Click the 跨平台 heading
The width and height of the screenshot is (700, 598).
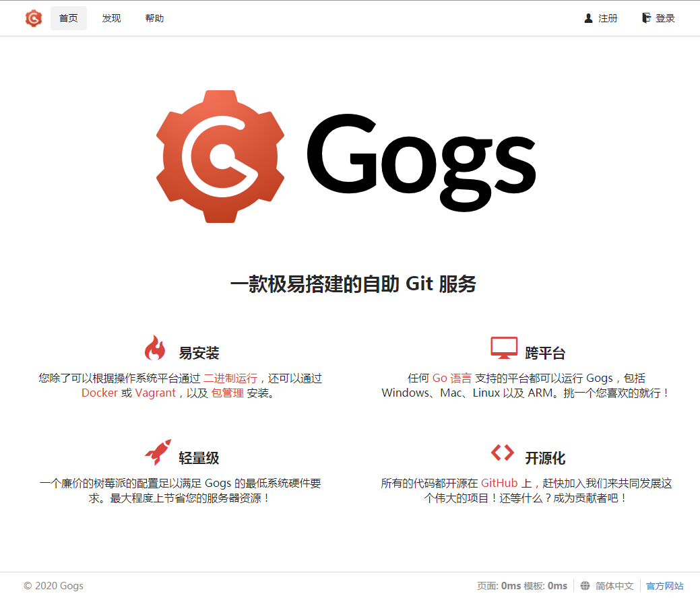point(545,353)
